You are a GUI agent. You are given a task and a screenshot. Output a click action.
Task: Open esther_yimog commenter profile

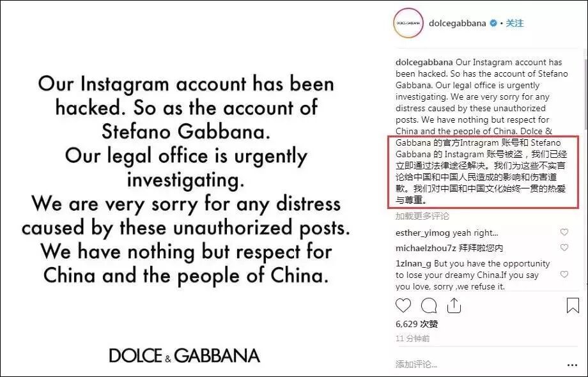point(422,233)
